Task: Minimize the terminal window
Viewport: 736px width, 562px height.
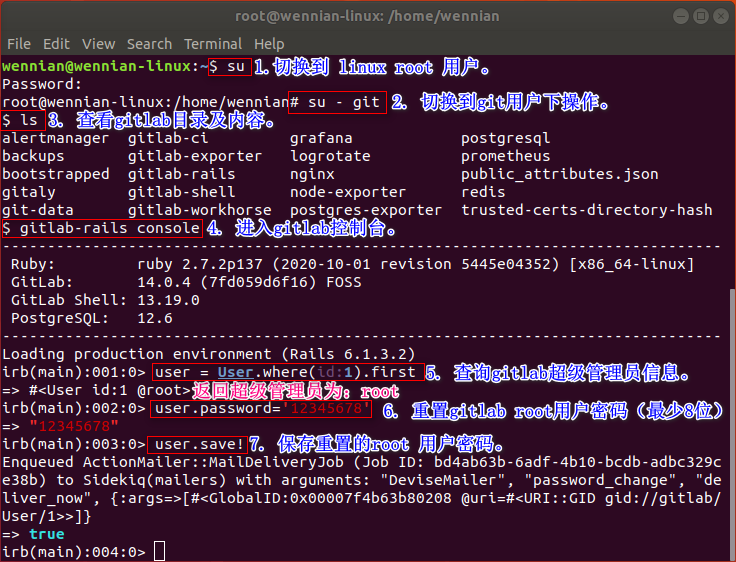Action: [x=681, y=16]
